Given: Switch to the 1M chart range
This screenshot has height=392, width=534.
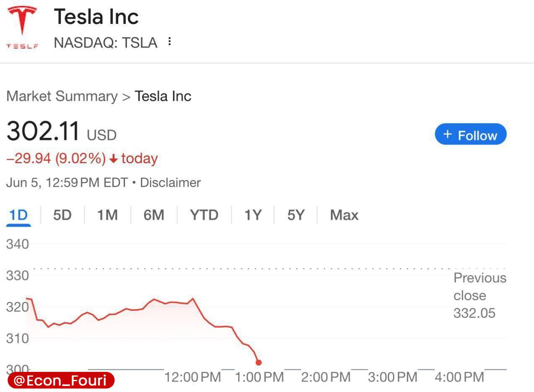Looking at the screenshot, I should 107,215.
